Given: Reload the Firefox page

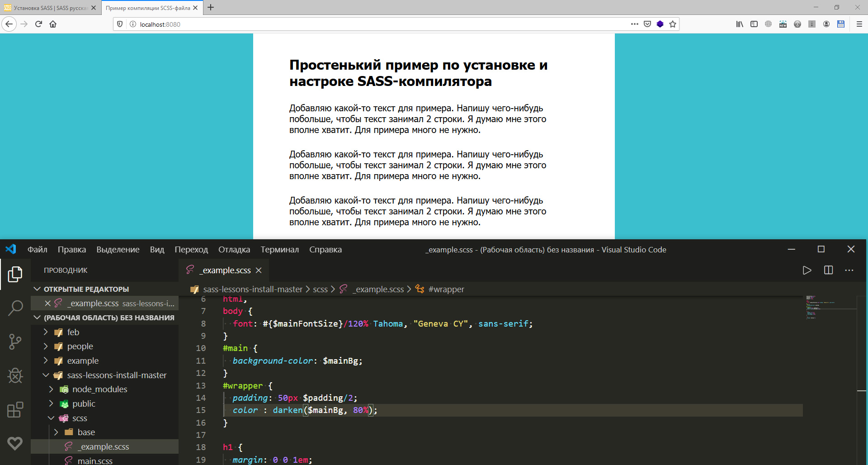Looking at the screenshot, I should 38,24.
